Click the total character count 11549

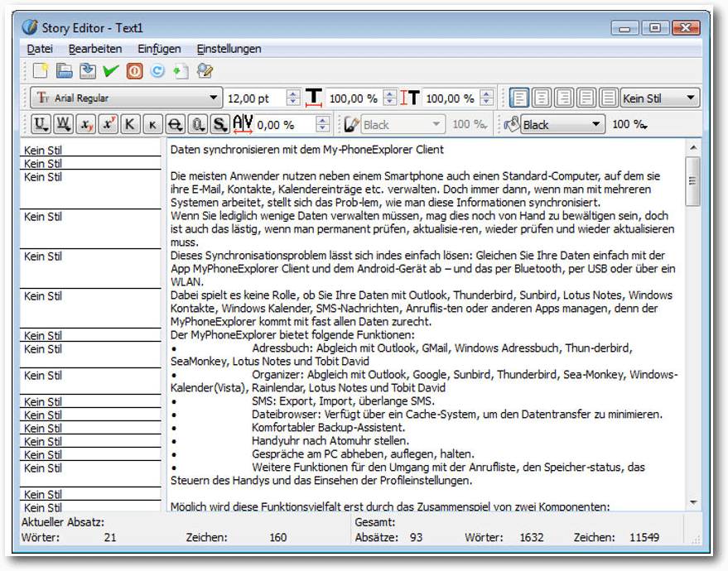click(644, 537)
